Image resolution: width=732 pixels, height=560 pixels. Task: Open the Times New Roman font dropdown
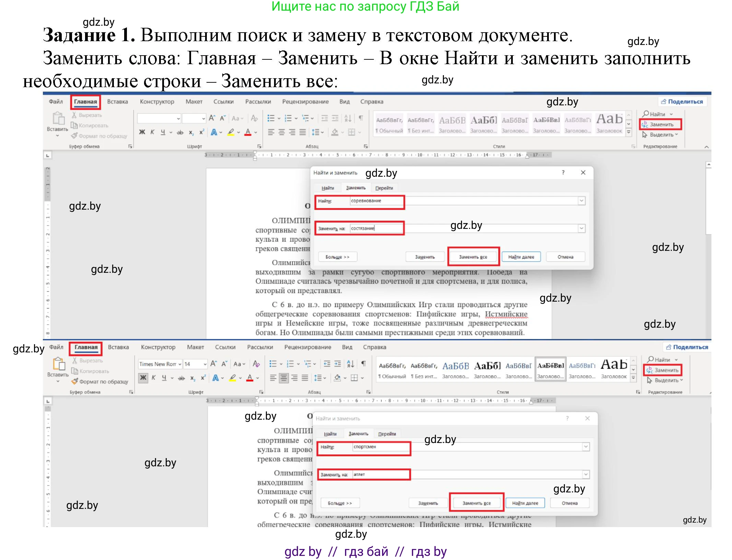[180, 364]
